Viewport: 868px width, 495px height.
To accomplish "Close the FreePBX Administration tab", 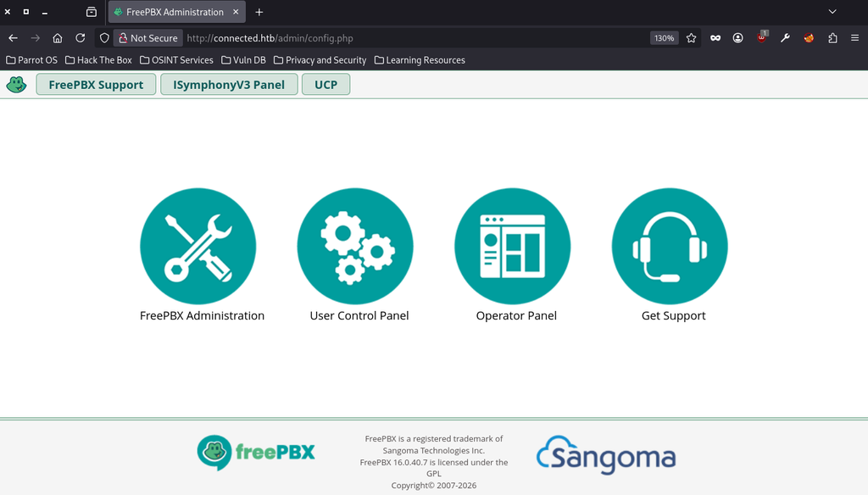I will pos(236,12).
